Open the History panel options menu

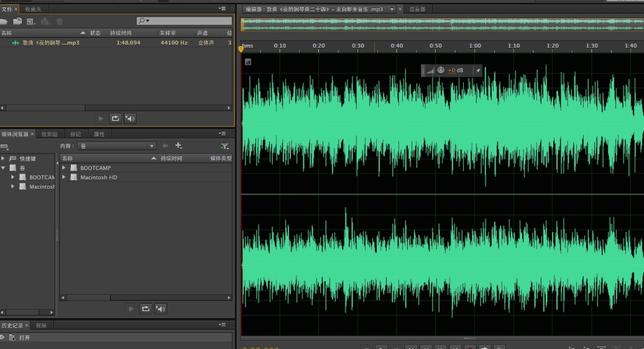point(222,325)
